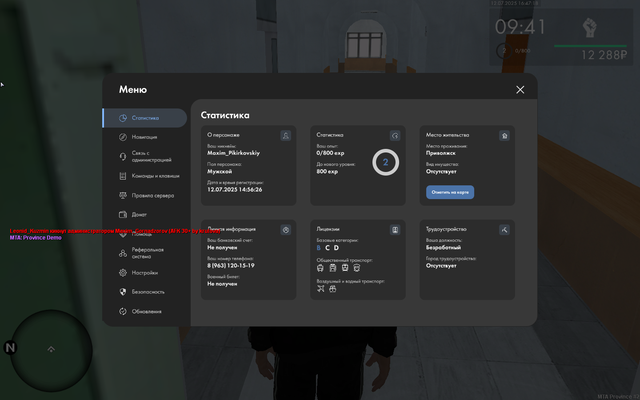Click the green health bar in HUD
640x400 pixels.
click(590, 46)
